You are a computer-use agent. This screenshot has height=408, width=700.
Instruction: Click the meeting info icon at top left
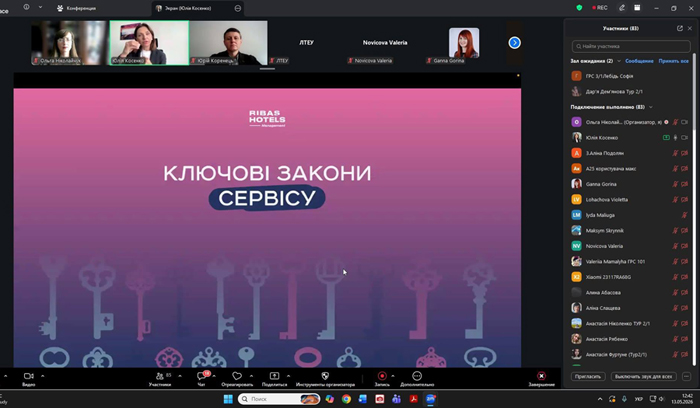pyautogui.click(x=26, y=7)
